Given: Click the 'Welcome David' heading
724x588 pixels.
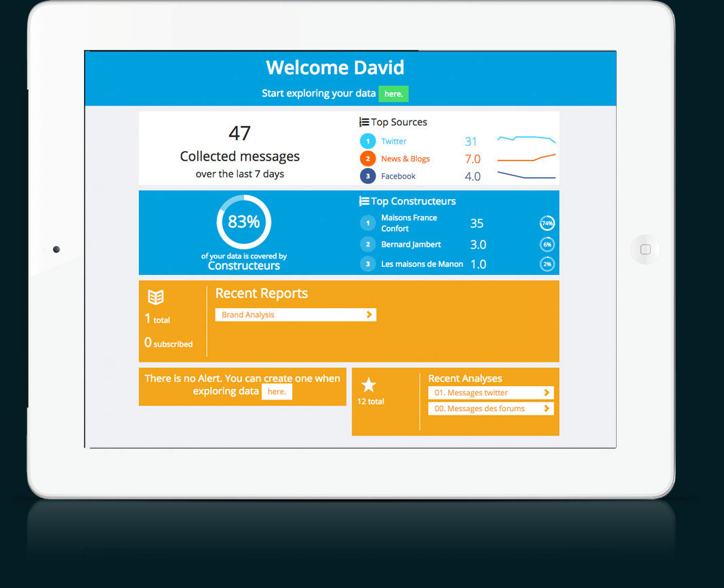Looking at the screenshot, I should tap(335, 68).
